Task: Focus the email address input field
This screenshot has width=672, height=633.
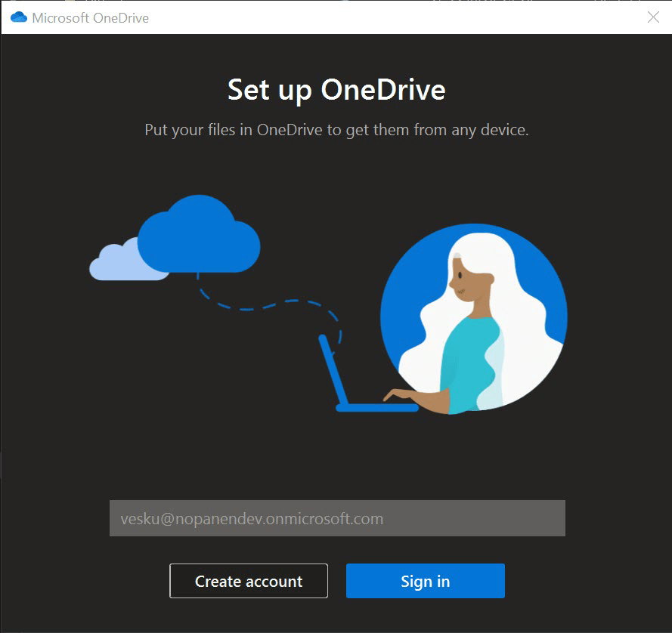Action: (337, 518)
